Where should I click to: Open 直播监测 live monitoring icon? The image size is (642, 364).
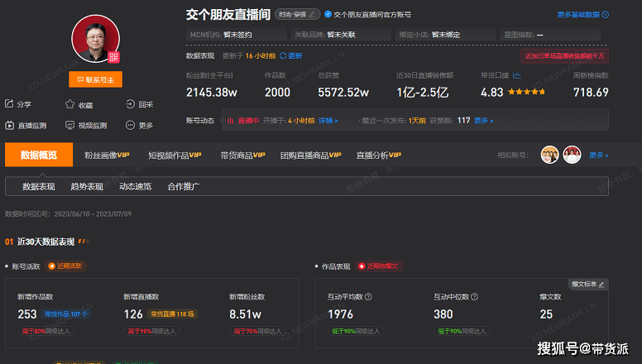point(10,126)
